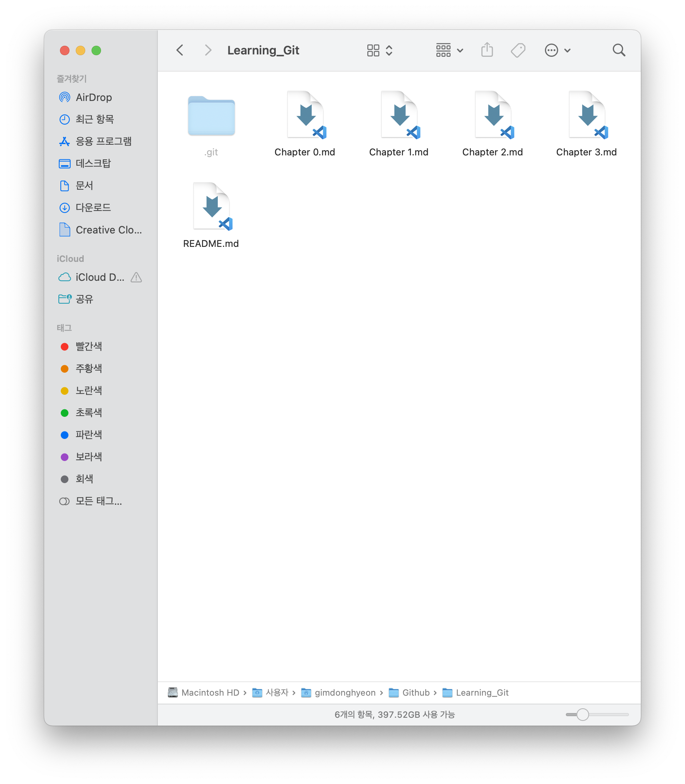Go back with the left chevron button

point(180,50)
